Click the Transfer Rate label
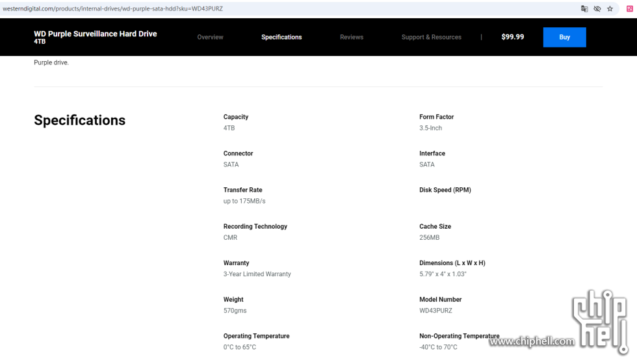The image size is (637, 364). click(x=242, y=190)
